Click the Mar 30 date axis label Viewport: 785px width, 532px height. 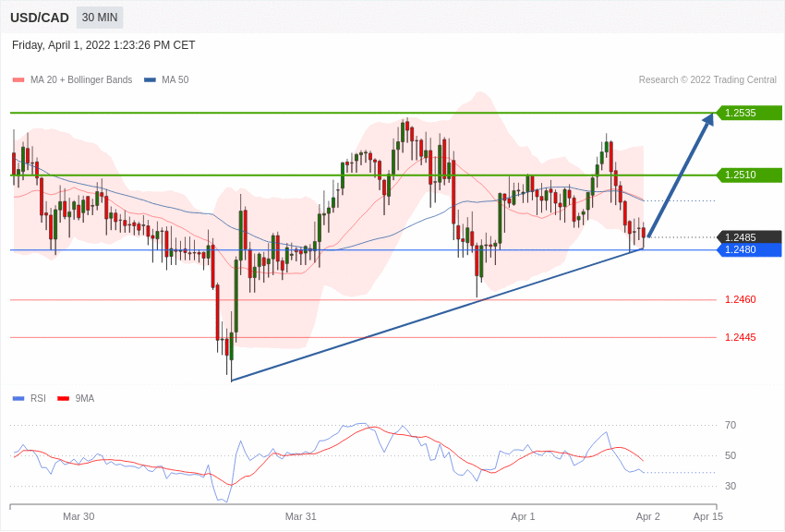pyautogui.click(x=78, y=516)
